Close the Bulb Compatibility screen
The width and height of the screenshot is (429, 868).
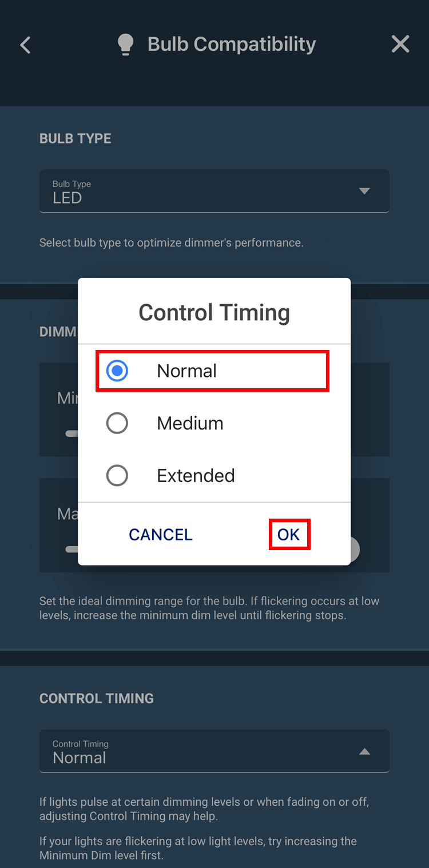(x=400, y=44)
